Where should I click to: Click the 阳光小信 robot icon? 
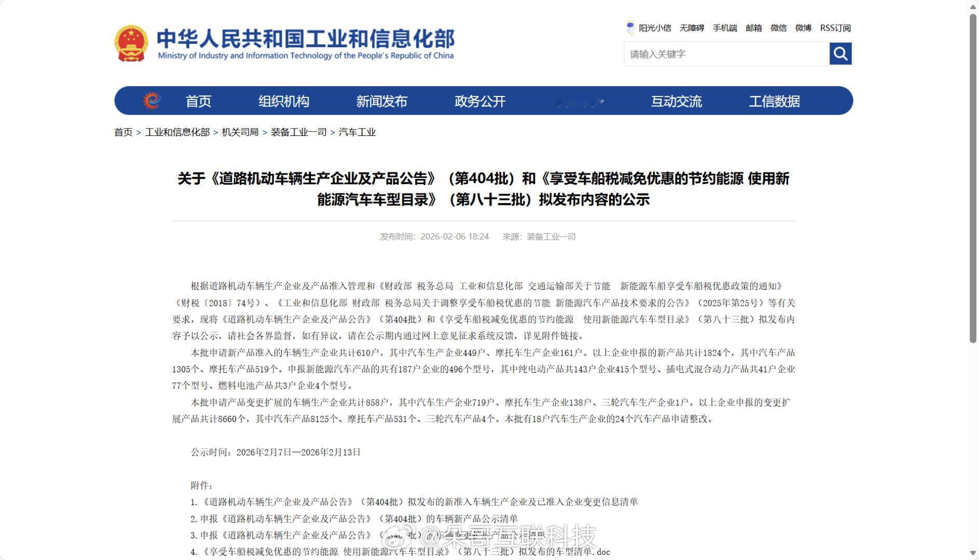pos(630,27)
